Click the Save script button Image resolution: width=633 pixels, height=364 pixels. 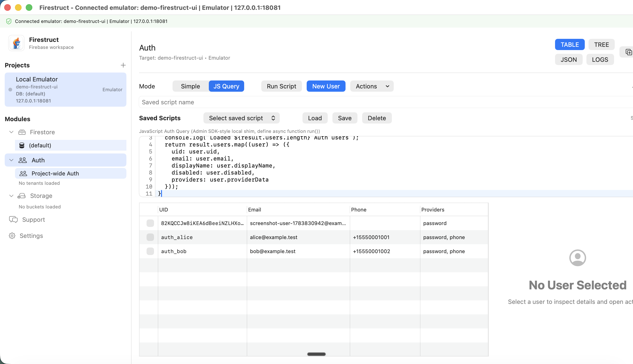click(345, 118)
